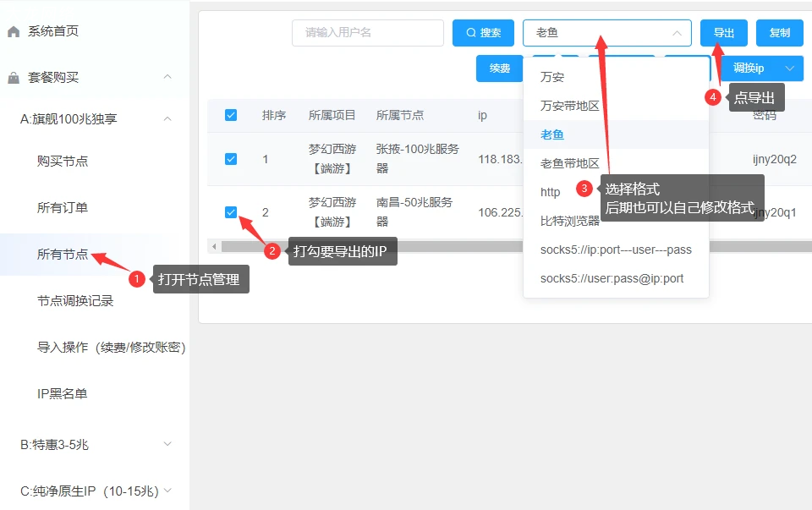812x510 pixels.
Task: Collapse the A:旗舰100兆独享 submenu chevron
Action: pyautogui.click(x=167, y=118)
